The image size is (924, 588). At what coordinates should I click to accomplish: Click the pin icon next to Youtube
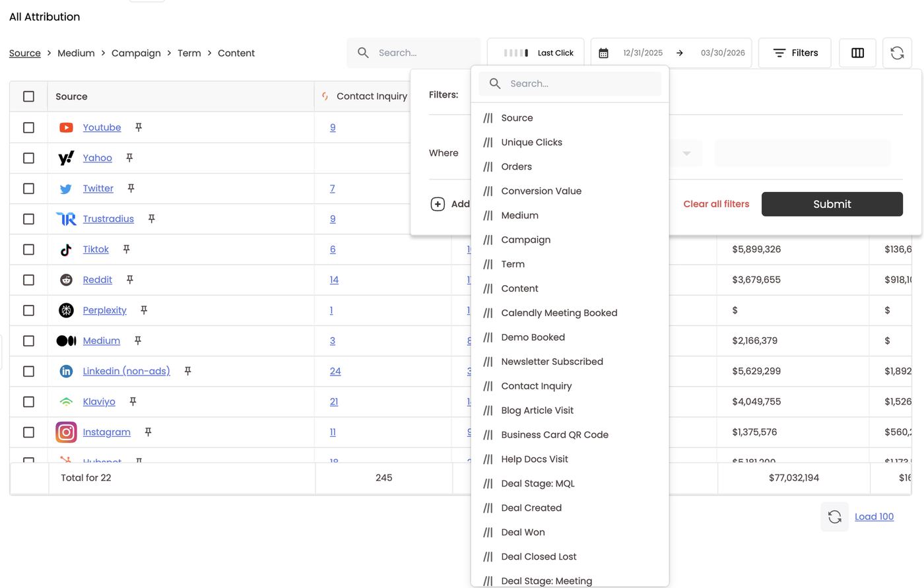pyautogui.click(x=139, y=127)
